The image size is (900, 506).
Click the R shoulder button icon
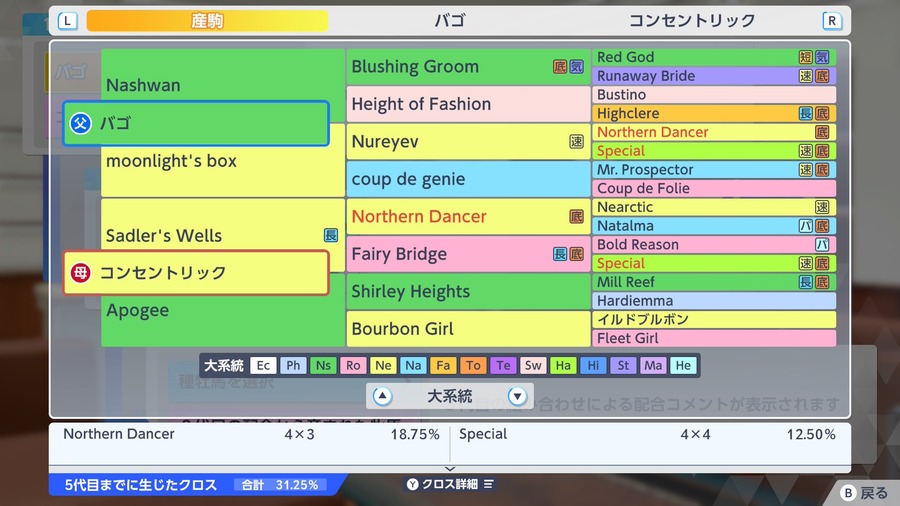(832, 21)
